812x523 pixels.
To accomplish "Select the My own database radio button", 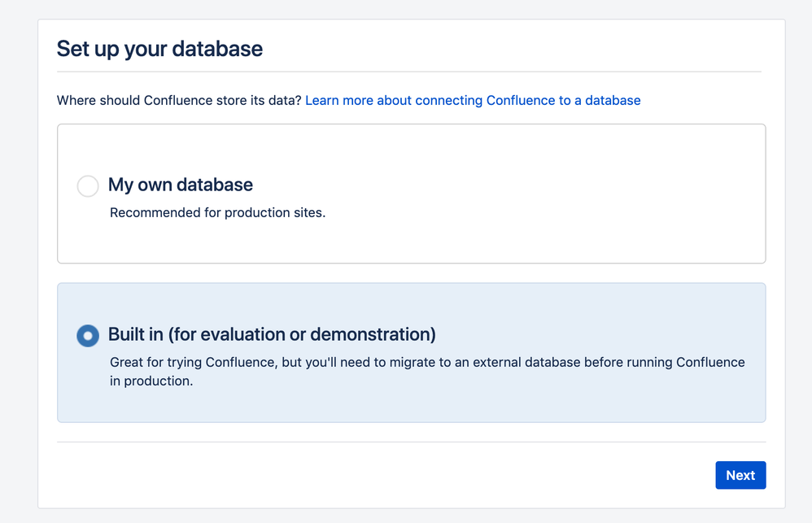I will (88, 186).
